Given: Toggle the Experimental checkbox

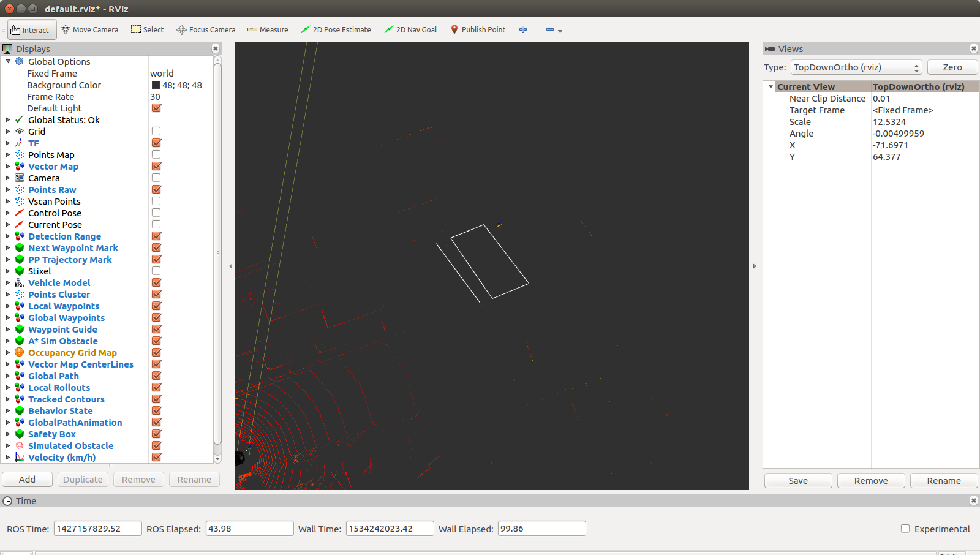Looking at the screenshot, I should tap(905, 529).
